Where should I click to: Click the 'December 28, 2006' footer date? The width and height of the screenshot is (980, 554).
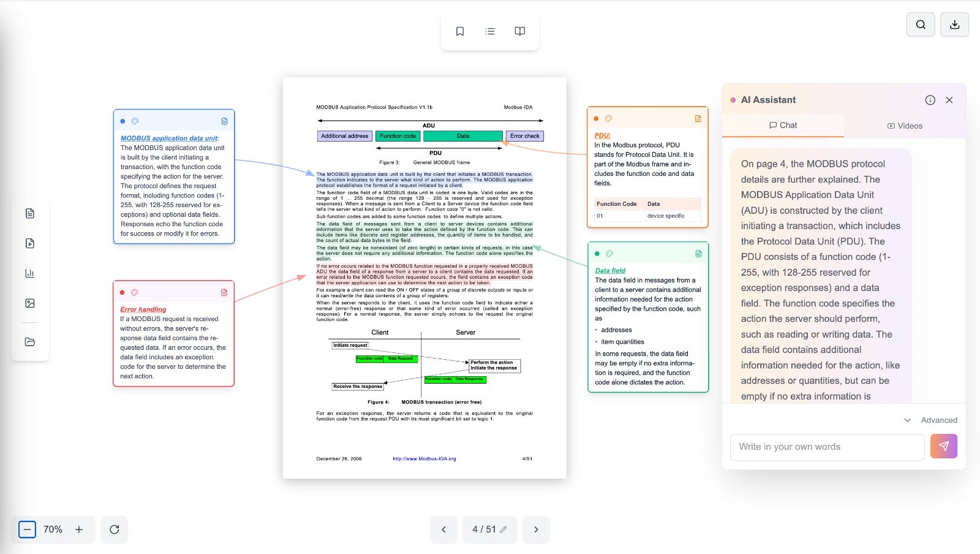(339, 458)
